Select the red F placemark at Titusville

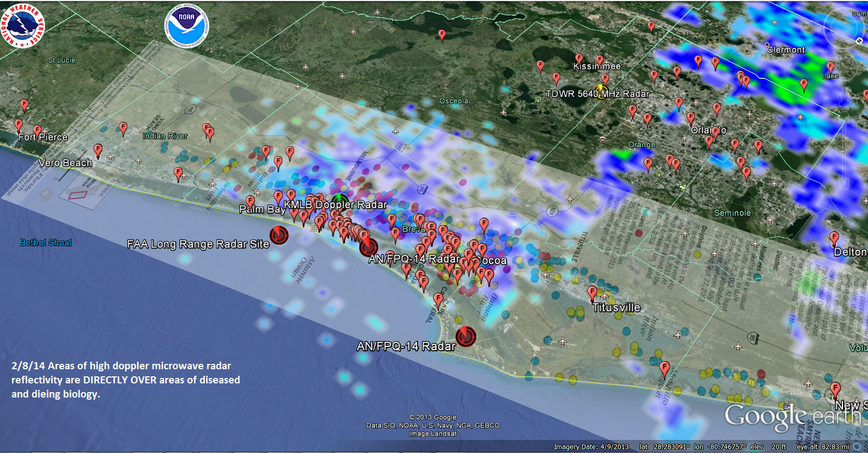point(592,293)
